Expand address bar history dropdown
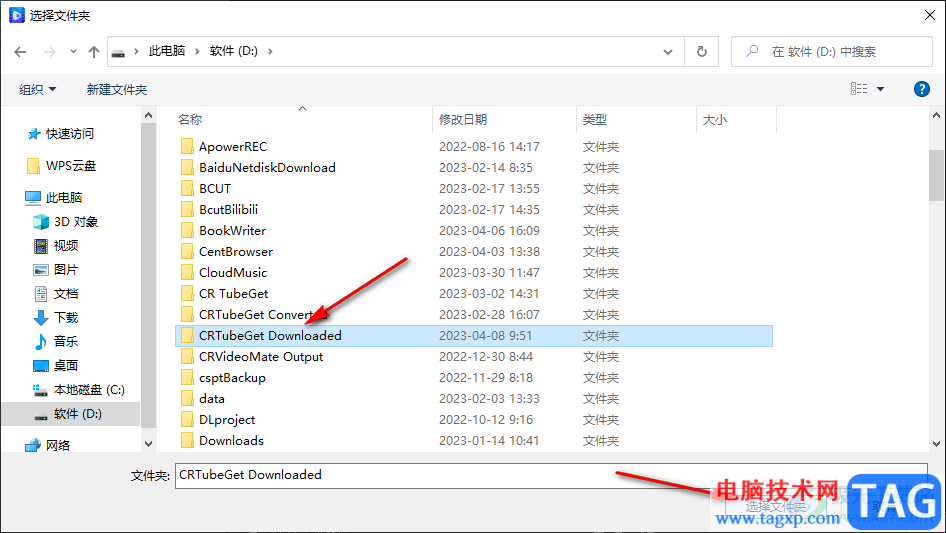 668,52
